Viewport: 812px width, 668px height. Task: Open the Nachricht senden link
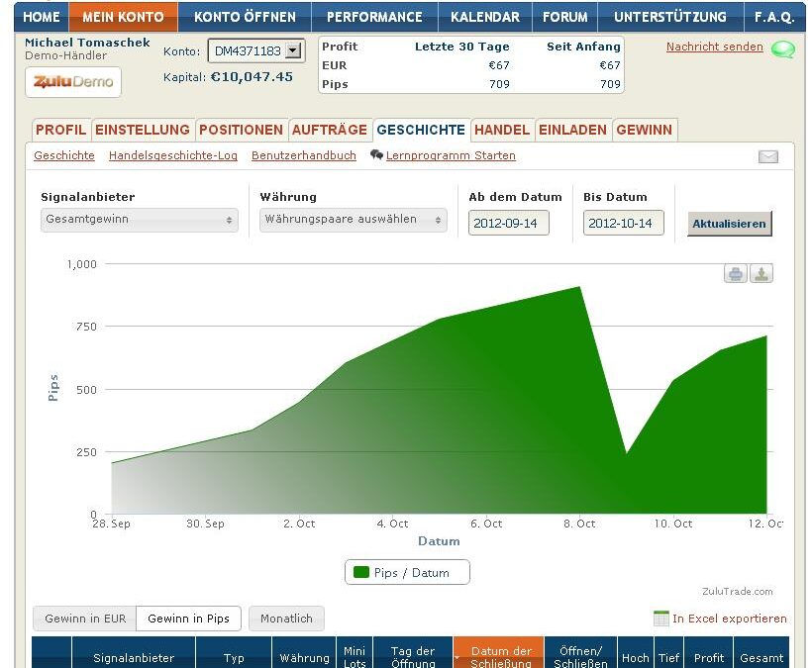tap(714, 47)
